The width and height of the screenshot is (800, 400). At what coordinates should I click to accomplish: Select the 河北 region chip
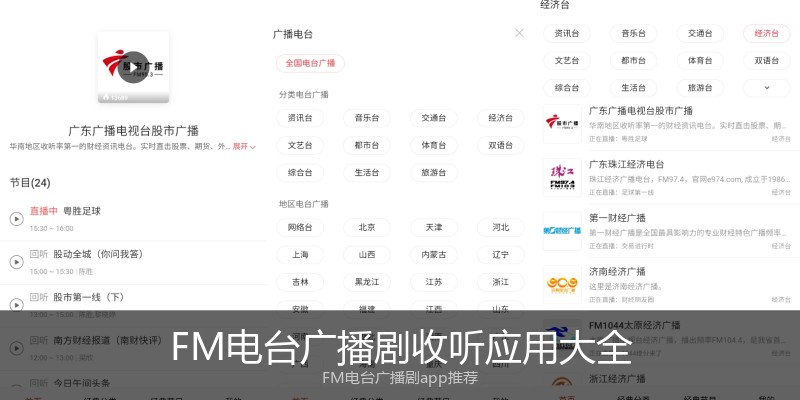pyautogui.click(x=501, y=228)
